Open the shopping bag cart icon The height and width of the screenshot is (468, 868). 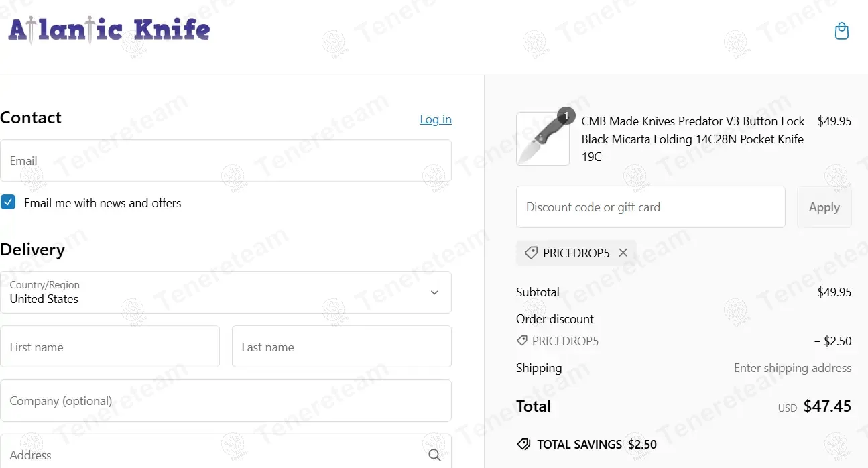click(x=841, y=32)
